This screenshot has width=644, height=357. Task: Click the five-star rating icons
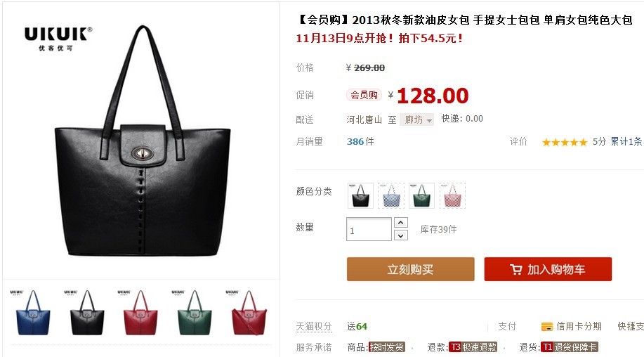click(x=565, y=142)
